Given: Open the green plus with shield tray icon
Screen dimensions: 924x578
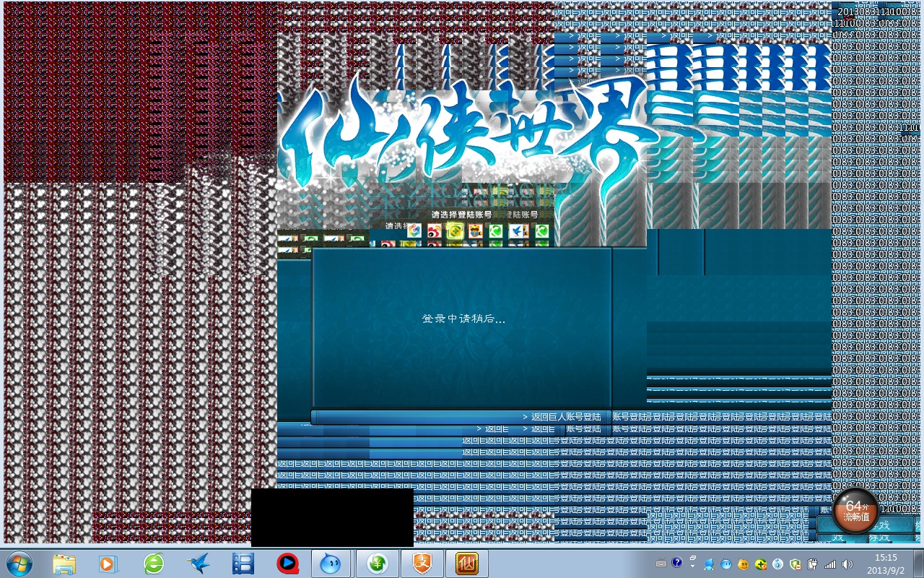Looking at the screenshot, I should 761,564.
